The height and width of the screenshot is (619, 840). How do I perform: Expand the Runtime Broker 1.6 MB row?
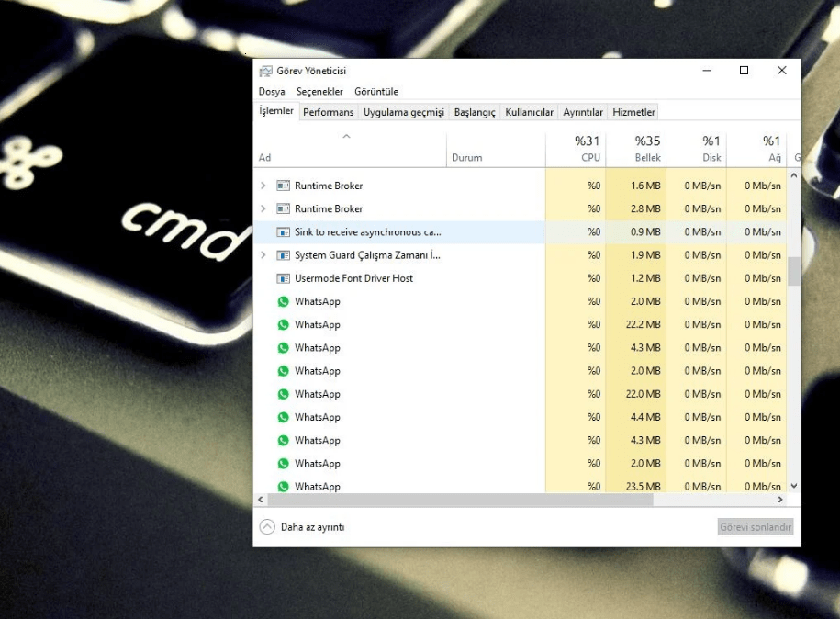tap(263, 186)
